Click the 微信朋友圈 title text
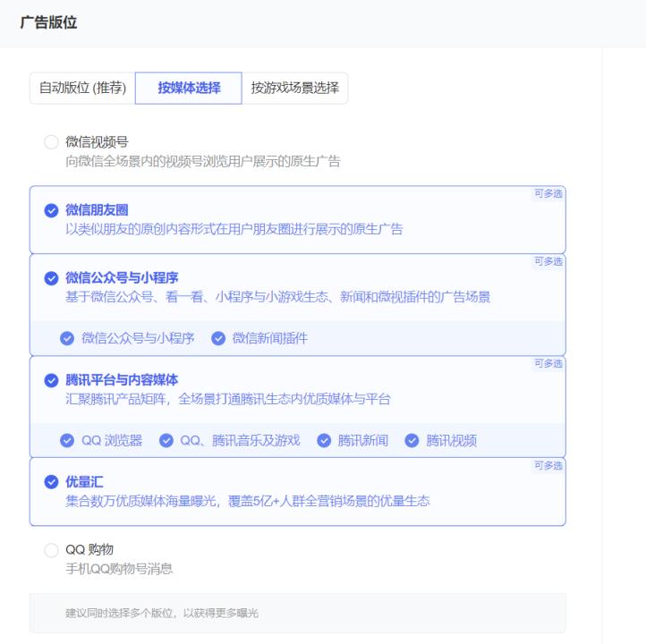This screenshot has width=646, height=644. tap(97, 210)
